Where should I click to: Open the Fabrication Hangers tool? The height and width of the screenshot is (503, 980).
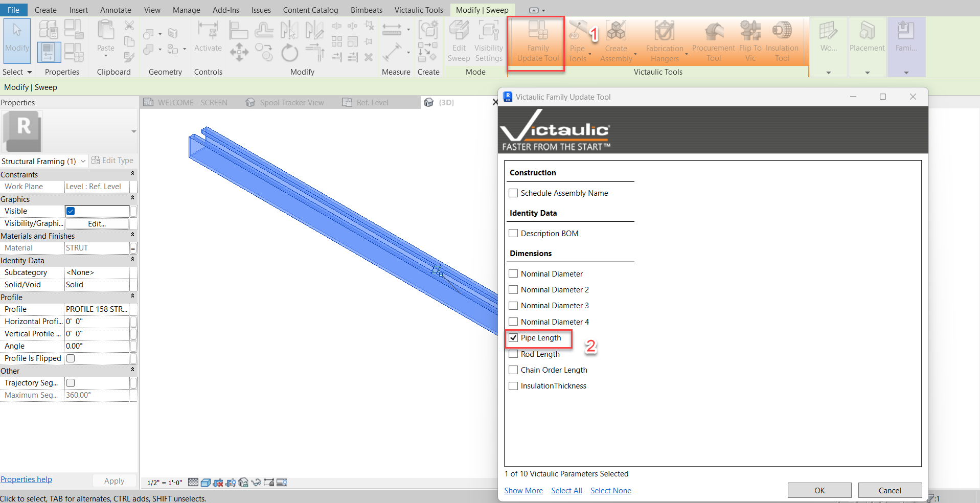click(664, 42)
